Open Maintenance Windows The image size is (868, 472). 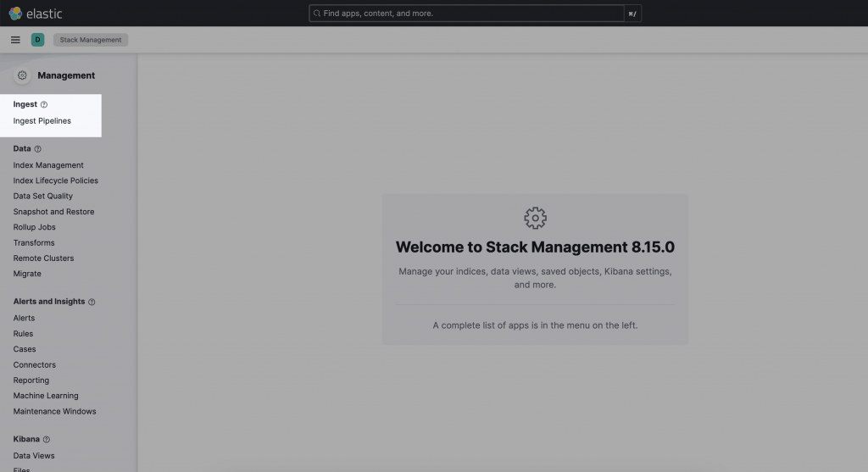[55, 411]
